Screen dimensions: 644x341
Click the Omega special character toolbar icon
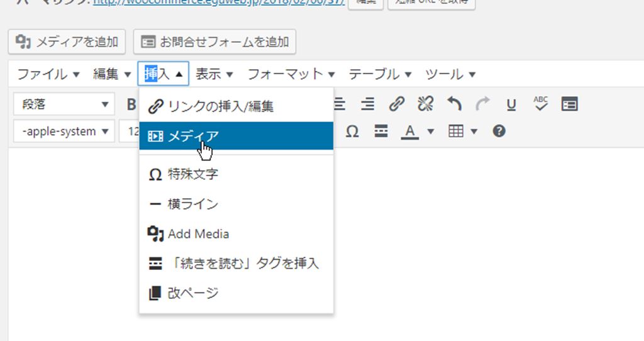tap(352, 131)
